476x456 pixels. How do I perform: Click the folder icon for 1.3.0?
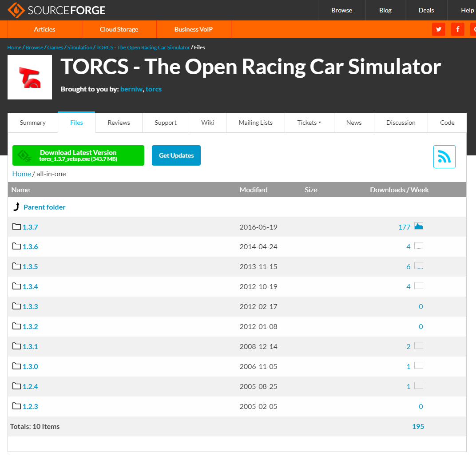pos(17,366)
